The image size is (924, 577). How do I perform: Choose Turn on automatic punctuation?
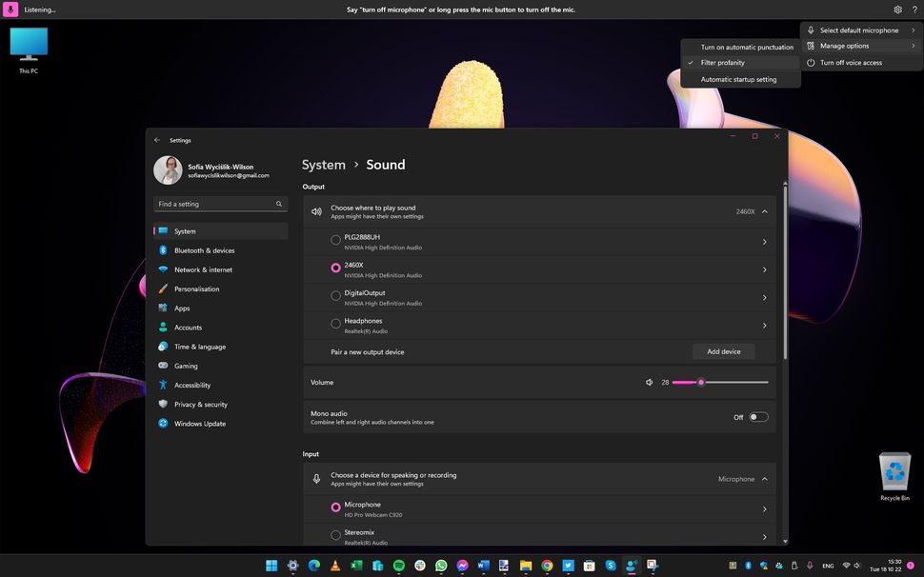point(746,47)
